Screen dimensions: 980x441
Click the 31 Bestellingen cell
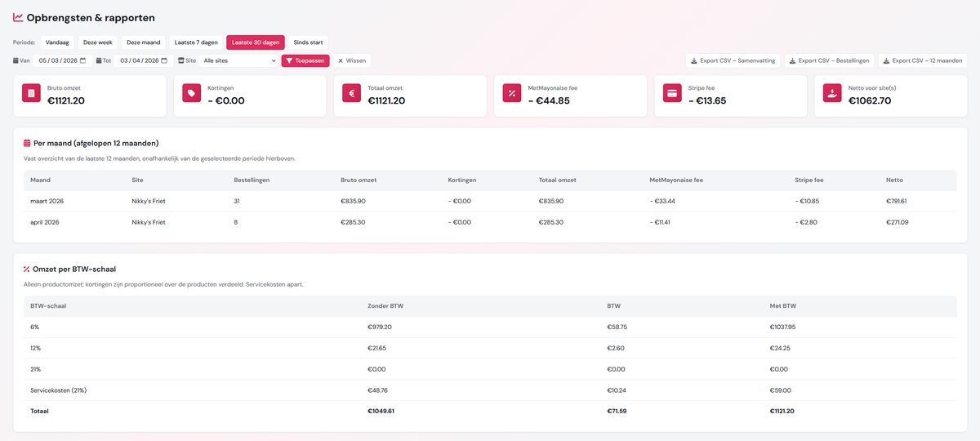(238, 201)
